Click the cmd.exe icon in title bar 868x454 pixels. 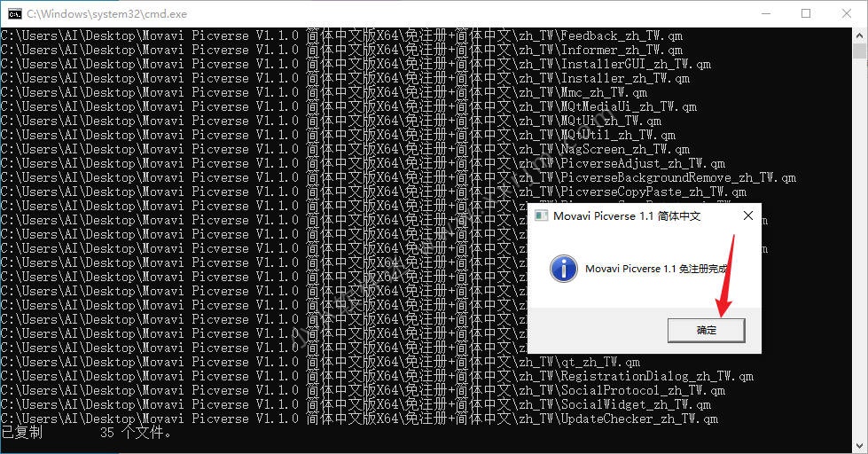point(15,13)
